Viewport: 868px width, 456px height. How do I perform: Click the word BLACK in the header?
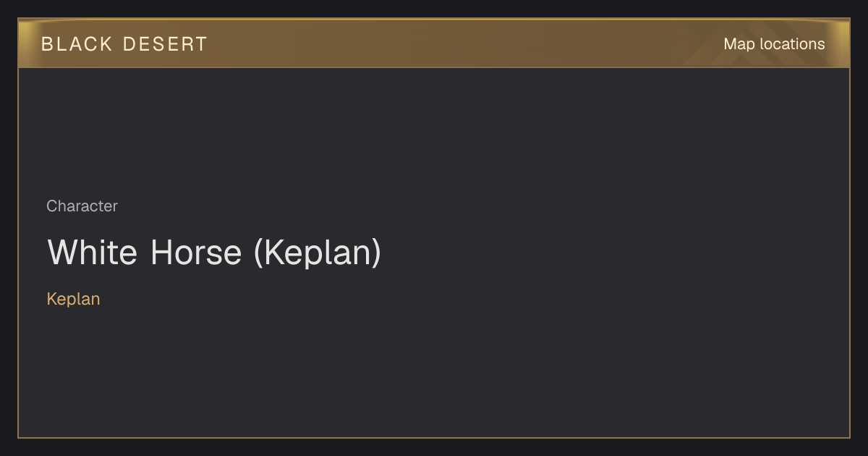77,44
